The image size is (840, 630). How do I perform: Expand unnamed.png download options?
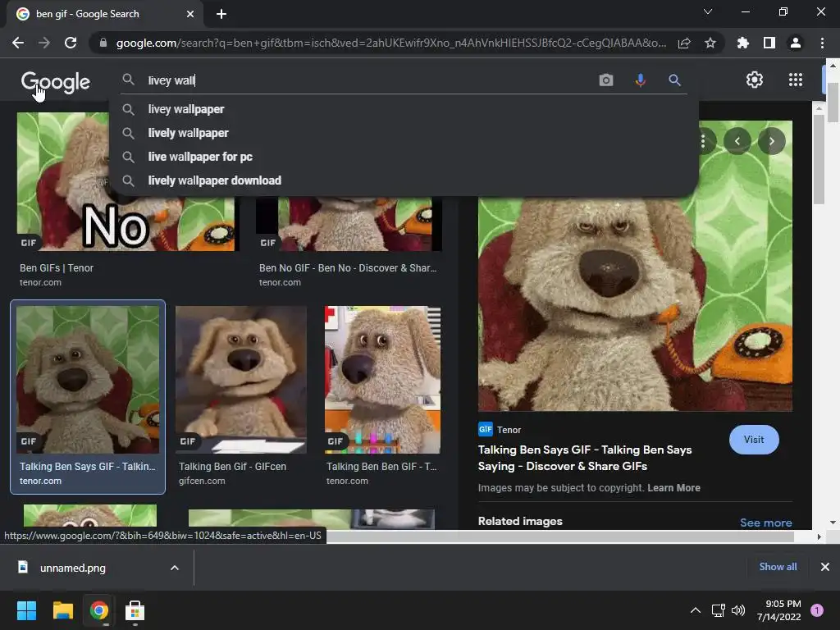click(174, 568)
